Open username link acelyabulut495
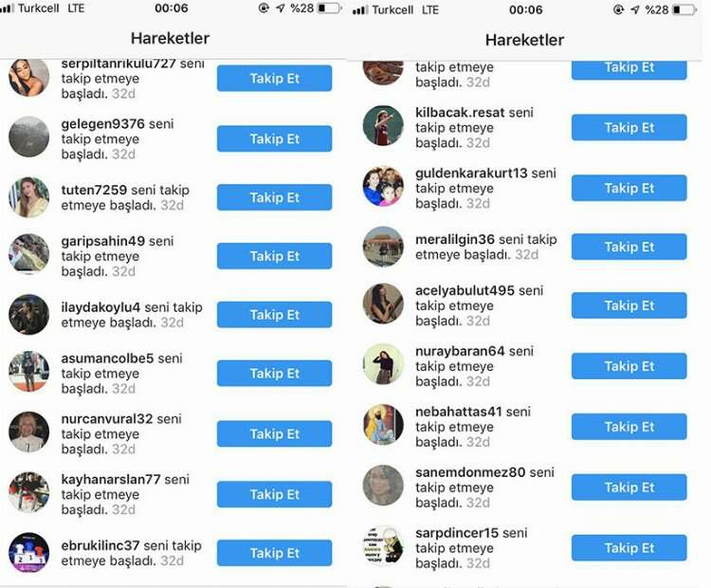 (x=465, y=290)
